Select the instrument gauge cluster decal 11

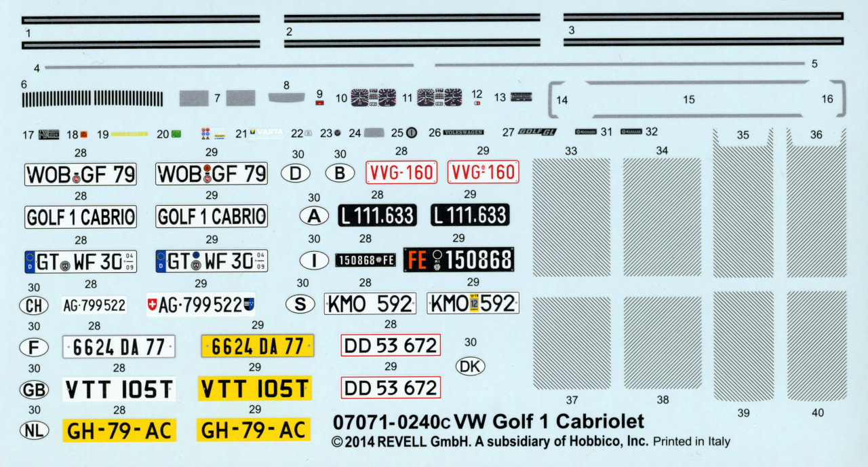click(439, 97)
